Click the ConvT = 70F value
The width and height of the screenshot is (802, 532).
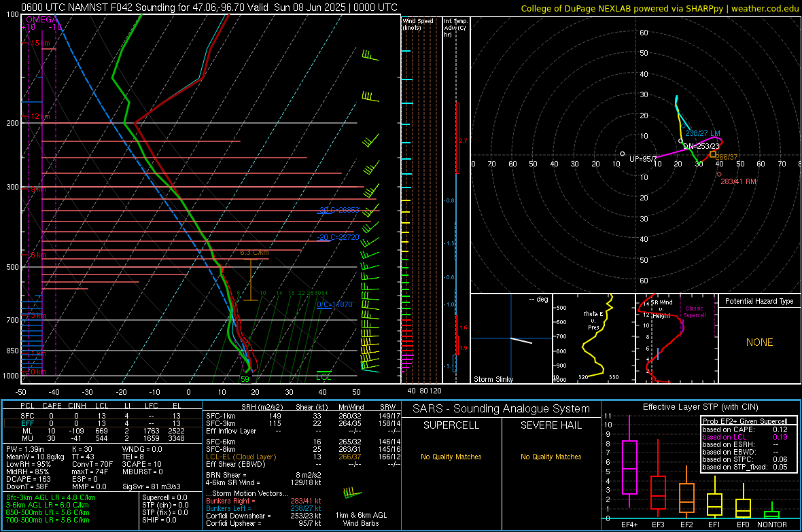pos(92,464)
